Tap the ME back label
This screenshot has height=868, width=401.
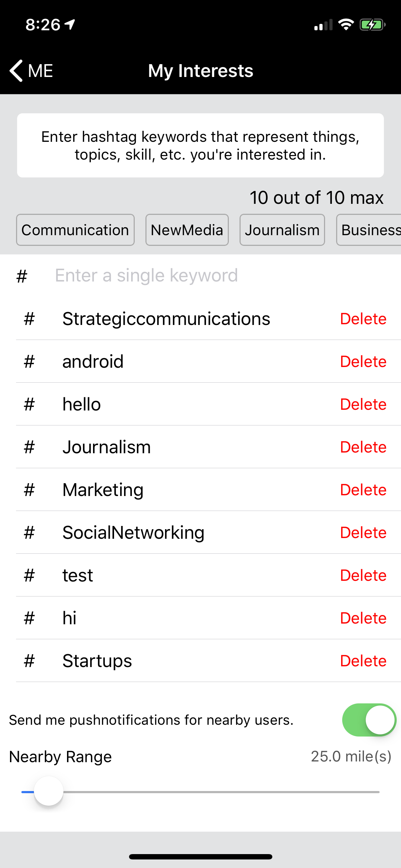(41, 71)
